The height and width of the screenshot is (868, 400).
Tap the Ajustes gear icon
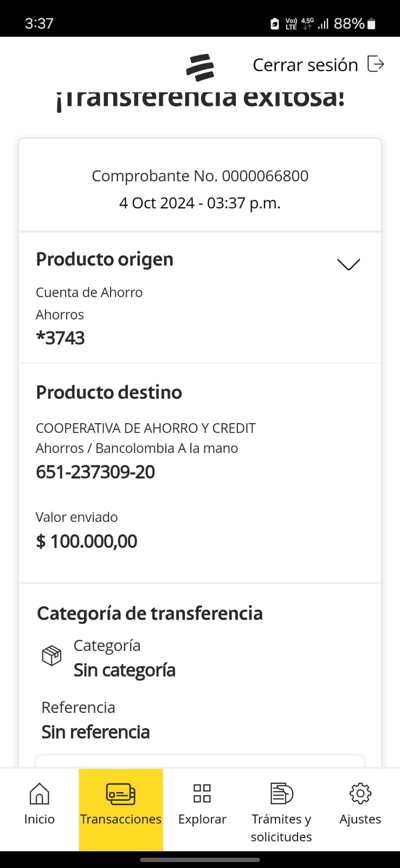tap(360, 793)
